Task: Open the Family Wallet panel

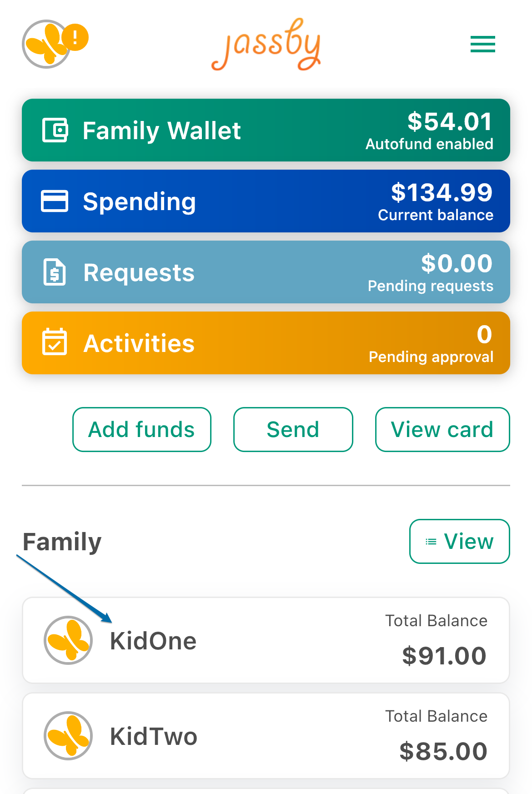Action: pos(266,130)
